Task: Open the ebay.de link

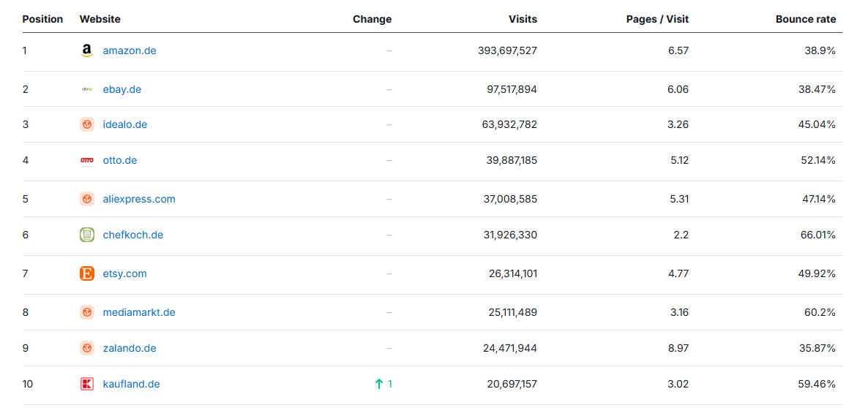Action: pos(121,89)
